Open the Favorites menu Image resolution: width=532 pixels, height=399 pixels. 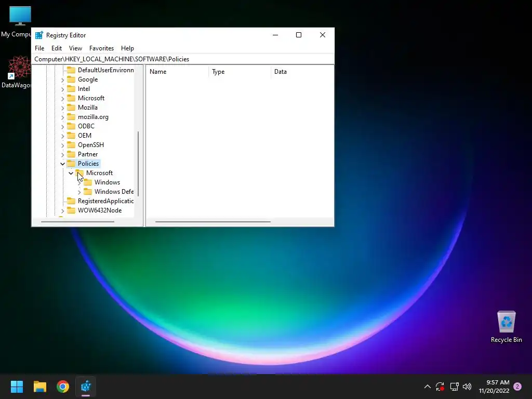[101, 48]
